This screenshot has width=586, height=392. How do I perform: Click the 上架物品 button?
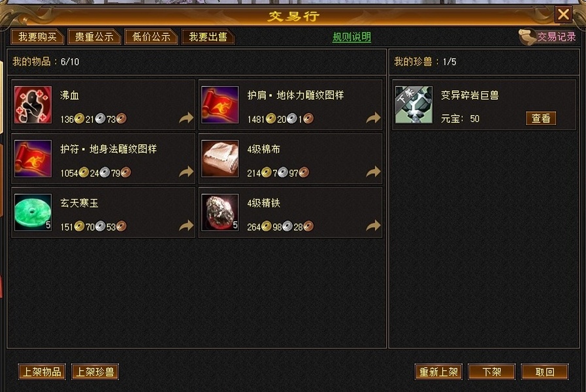(42, 372)
